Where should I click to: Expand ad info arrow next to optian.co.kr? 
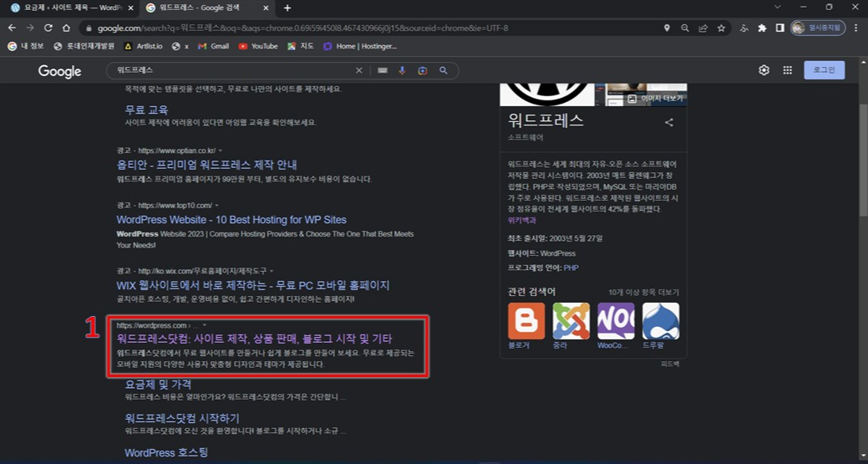click(221, 150)
